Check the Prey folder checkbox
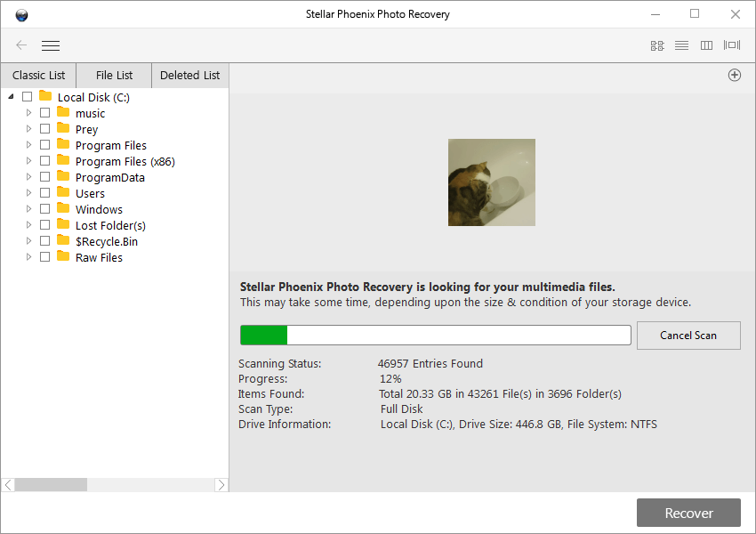 click(x=44, y=129)
